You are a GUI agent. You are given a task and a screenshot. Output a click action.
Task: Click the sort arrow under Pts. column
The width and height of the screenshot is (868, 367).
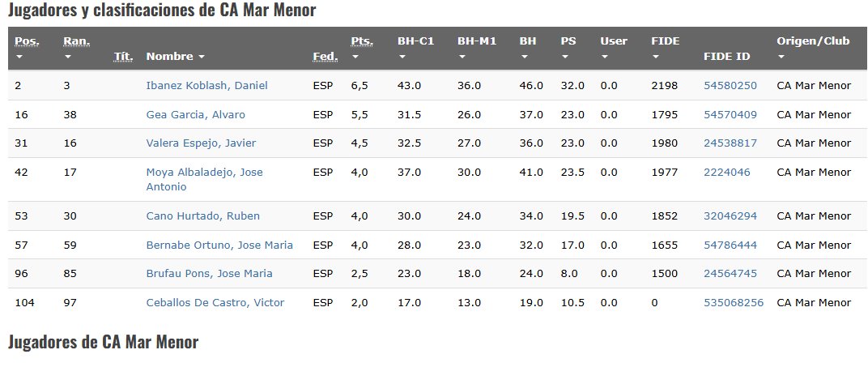[x=355, y=57]
